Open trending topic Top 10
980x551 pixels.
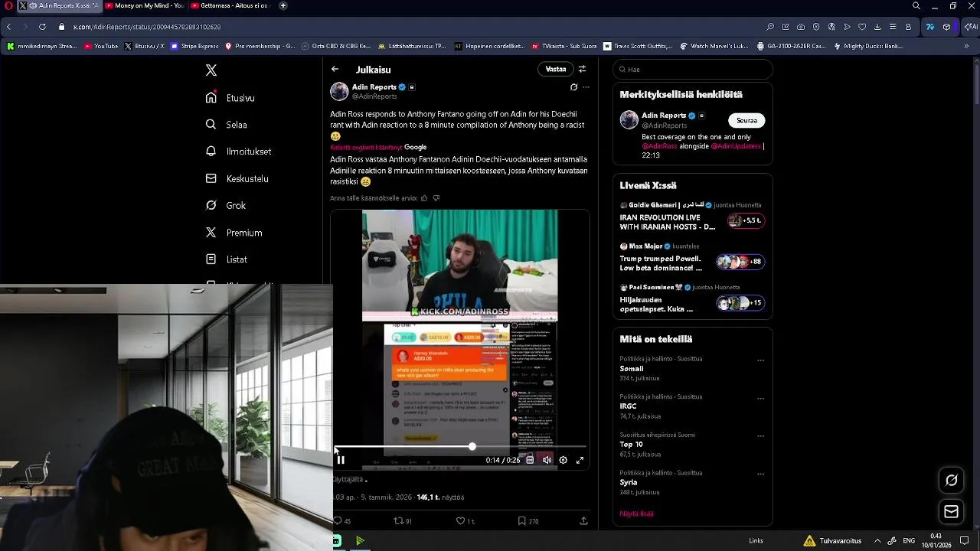coord(631,445)
